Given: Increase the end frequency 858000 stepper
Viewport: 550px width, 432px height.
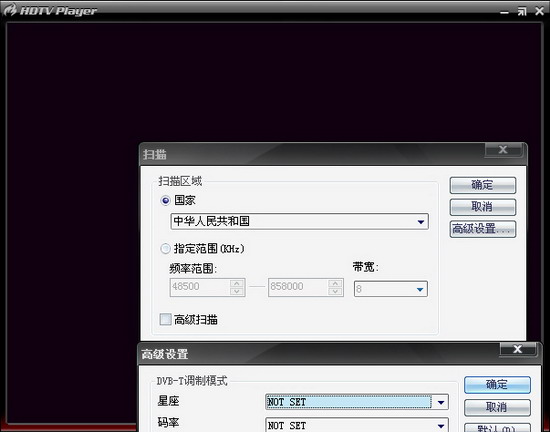Looking at the screenshot, I should click(335, 283).
